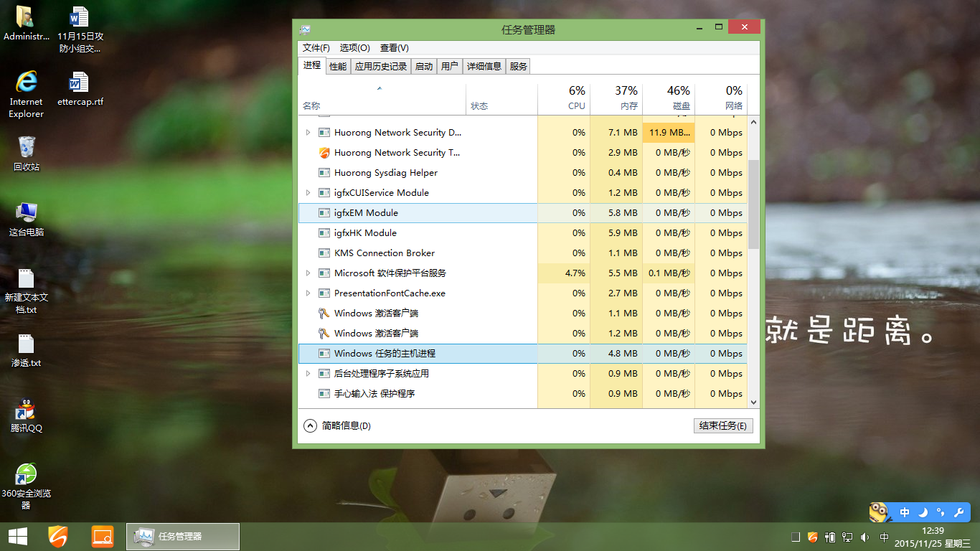980x551 pixels.
Task: Select the Huorong Sysdiag Helper row
Action: coord(522,173)
